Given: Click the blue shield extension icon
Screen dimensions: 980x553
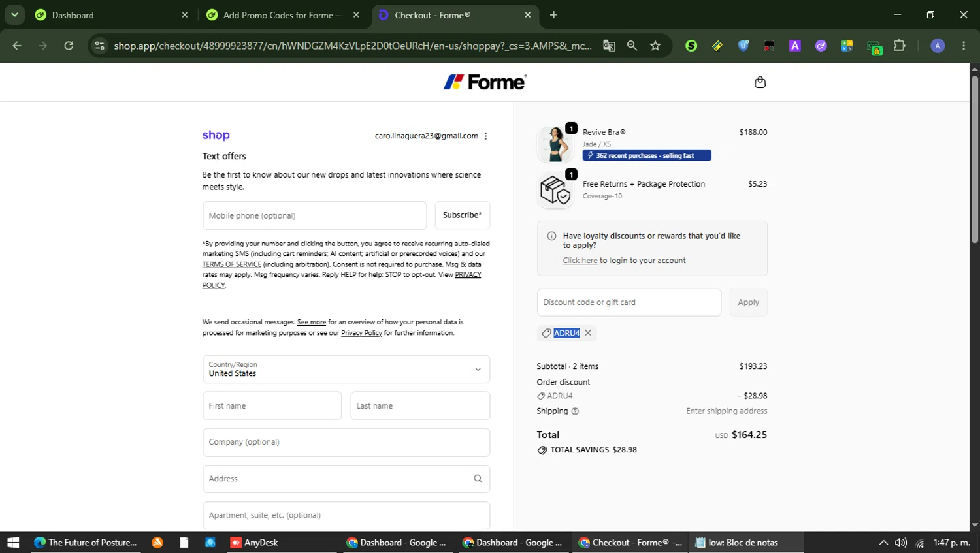Looking at the screenshot, I should [x=743, y=46].
